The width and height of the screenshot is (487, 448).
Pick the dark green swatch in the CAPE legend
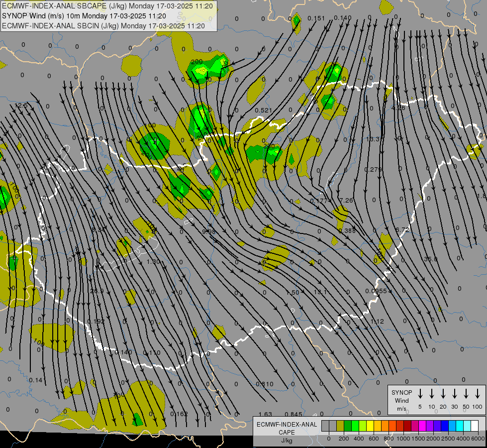pyautogui.click(x=348, y=426)
